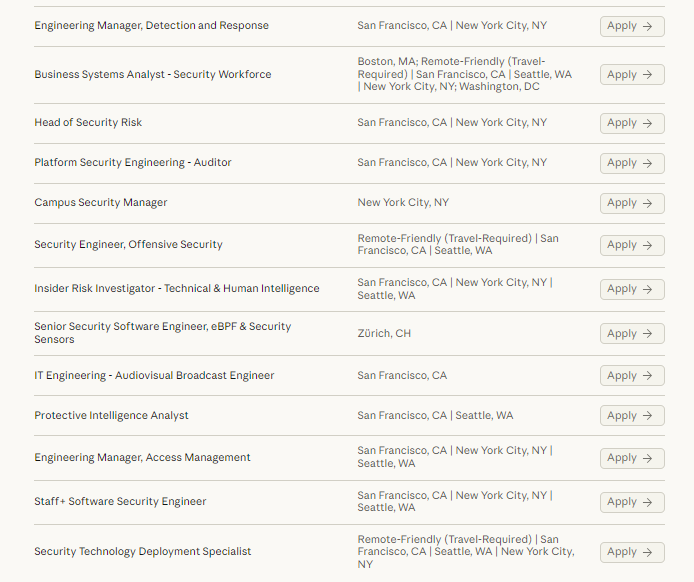Open Campus Security Manager job listing
The image size is (694, 582).
[x=100, y=203]
